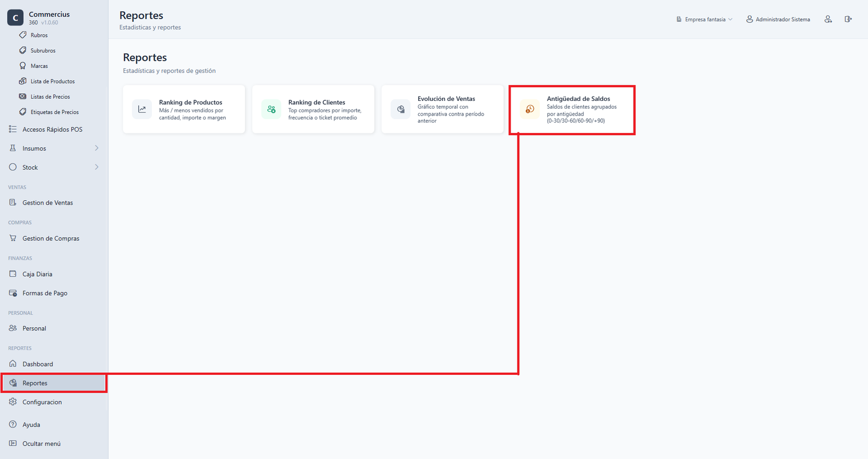This screenshot has height=459, width=868.
Task: Click the Marcas badge icon
Action: [x=23, y=66]
